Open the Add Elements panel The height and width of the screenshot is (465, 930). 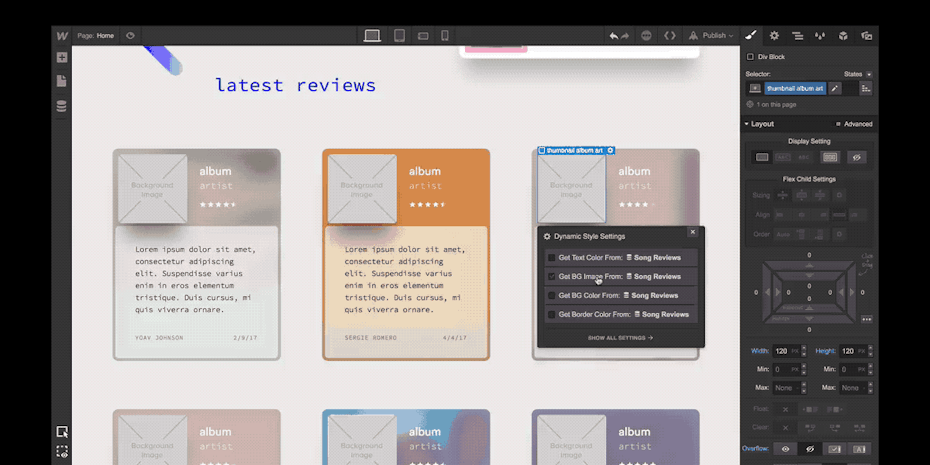(x=62, y=58)
